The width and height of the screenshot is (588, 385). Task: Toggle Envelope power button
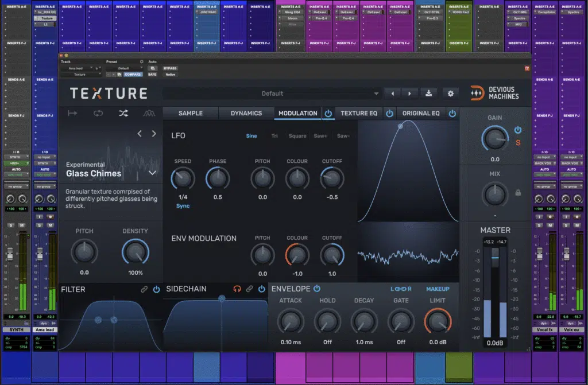pos(317,288)
